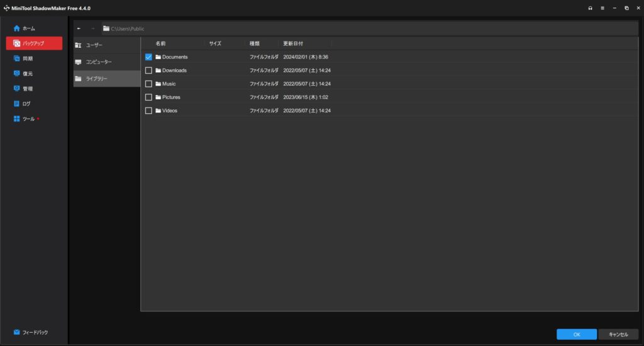Open the Log page icon
Viewport: 644px width, 346px height.
coord(17,104)
